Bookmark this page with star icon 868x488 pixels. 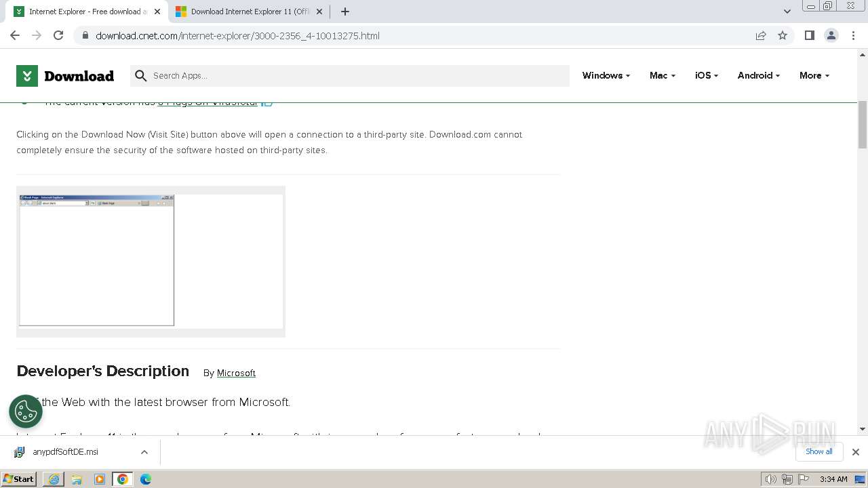(783, 35)
